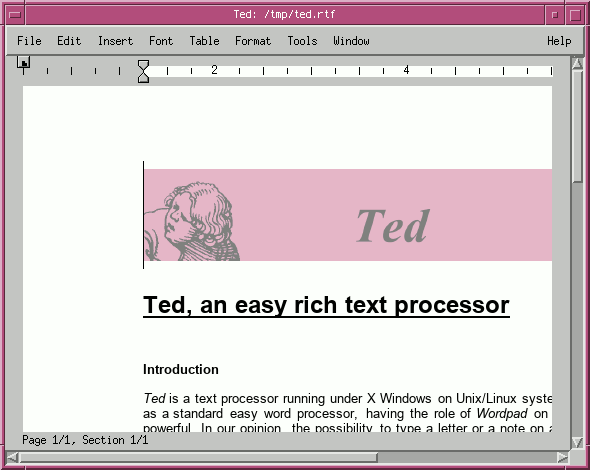Click the heading 'Ted, an easy rich text processor'
Viewport: 590px width, 470px height.
pos(326,305)
